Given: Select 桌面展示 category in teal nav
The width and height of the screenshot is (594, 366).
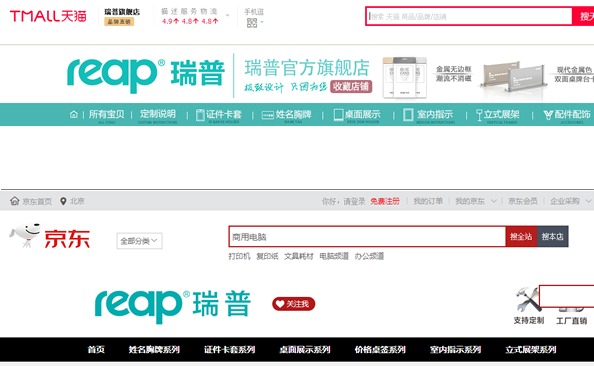Looking at the screenshot, I should click(x=357, y=114).
